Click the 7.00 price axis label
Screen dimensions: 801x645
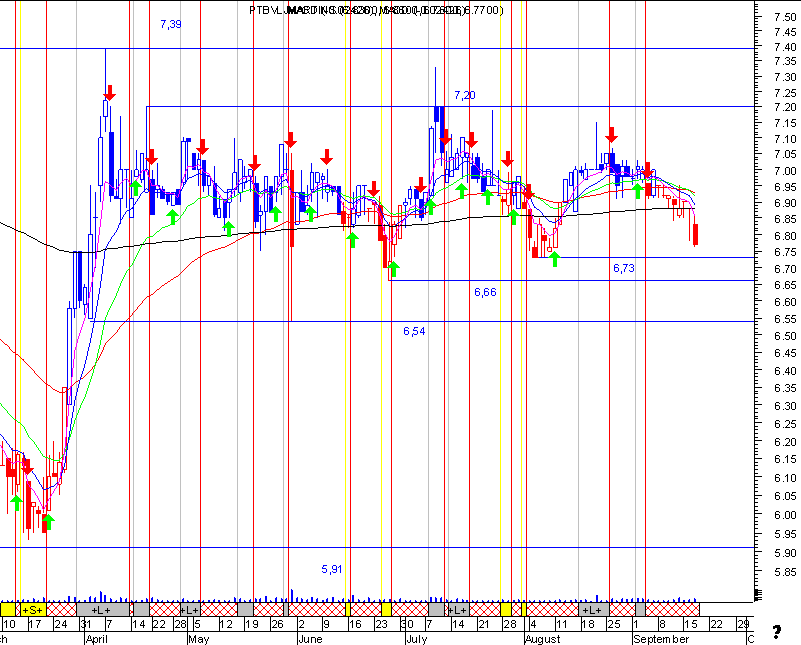coord(785,171)
